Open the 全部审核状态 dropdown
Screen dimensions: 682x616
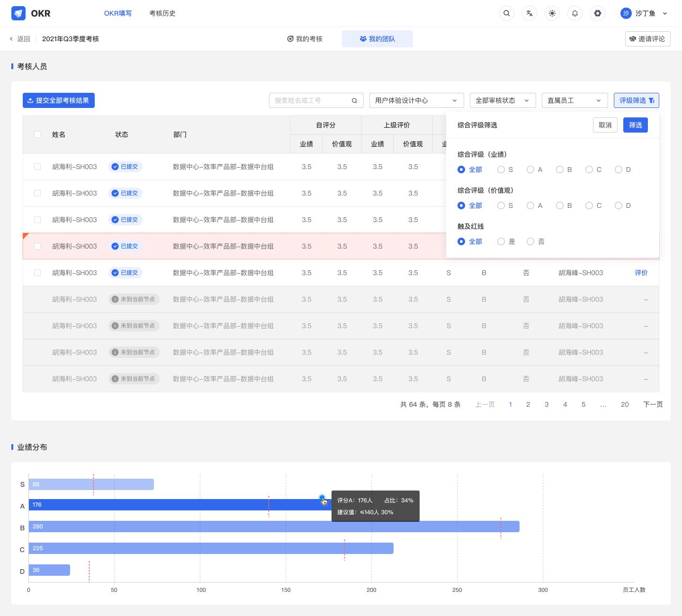(x=502, y=100)
